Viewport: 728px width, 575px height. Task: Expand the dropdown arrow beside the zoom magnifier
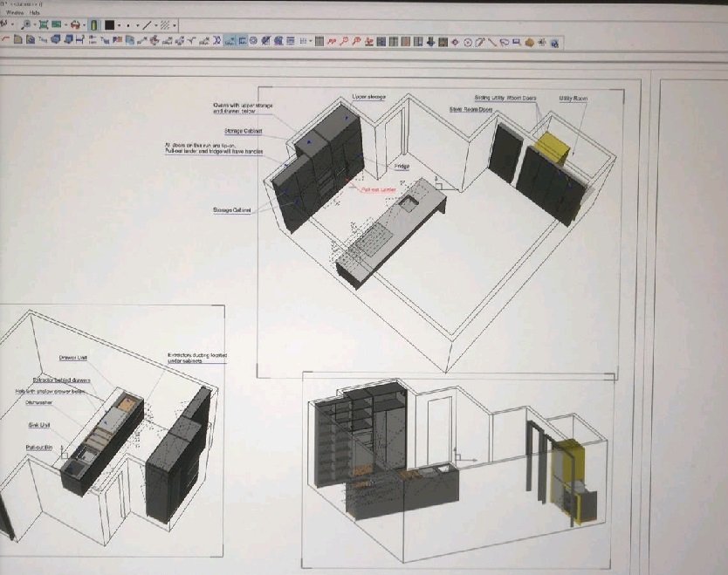pos(35,25)
